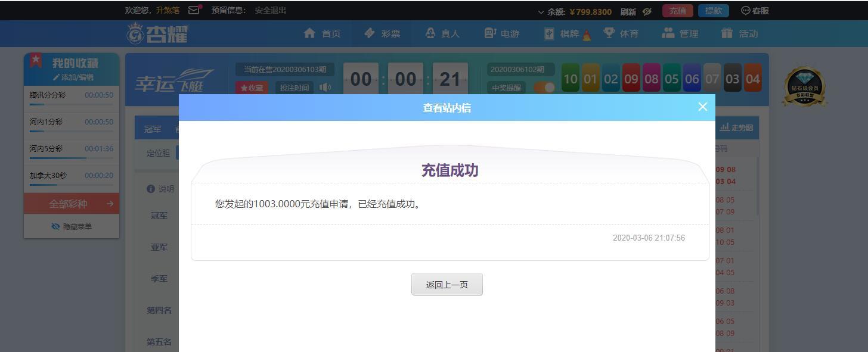The image size is (868, 352).
Task: Click the results list scrollbar
Action: pos(758,186)
